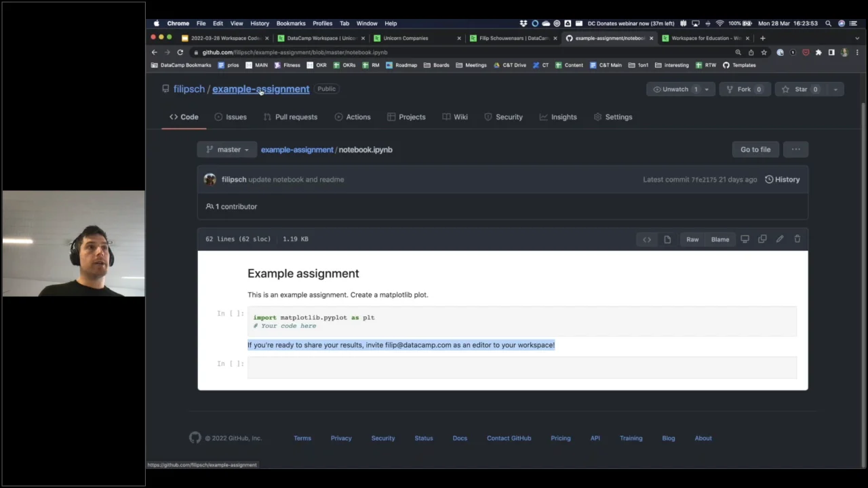Click filipsch's avatar in the commit row
Image resolution: width=868 pixels, height=488 pixels.
point(210,180)
